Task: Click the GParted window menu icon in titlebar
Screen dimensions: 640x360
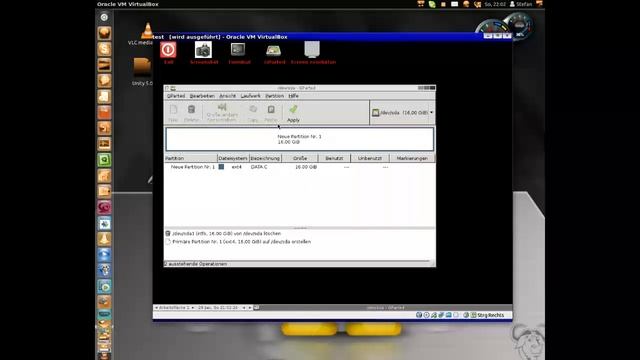Action: pos(167,88)
